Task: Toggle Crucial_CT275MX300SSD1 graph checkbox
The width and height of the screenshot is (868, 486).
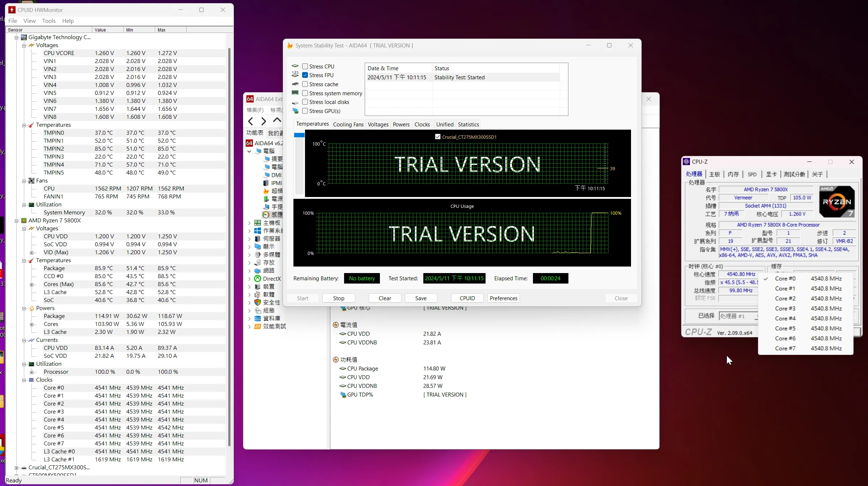Action: [x=438, y=137]
